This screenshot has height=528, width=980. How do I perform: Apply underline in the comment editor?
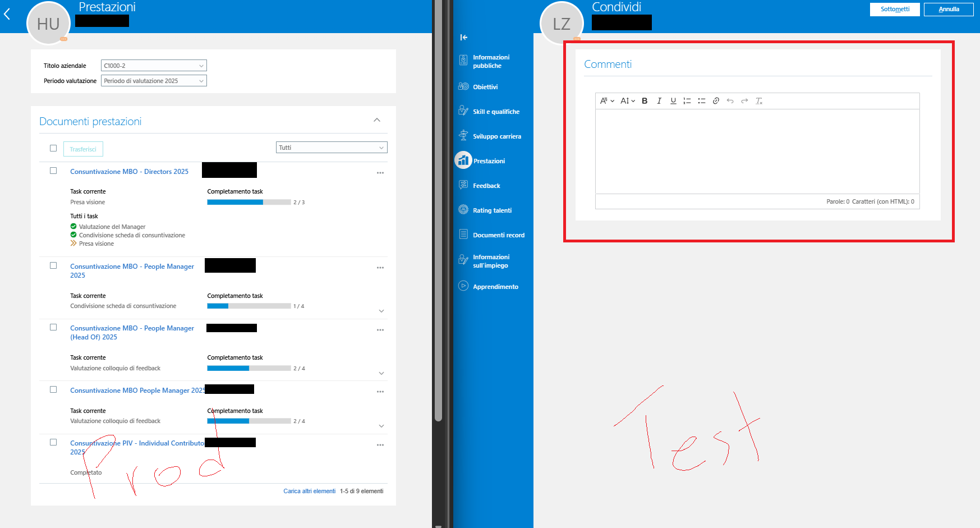point(673,101)
